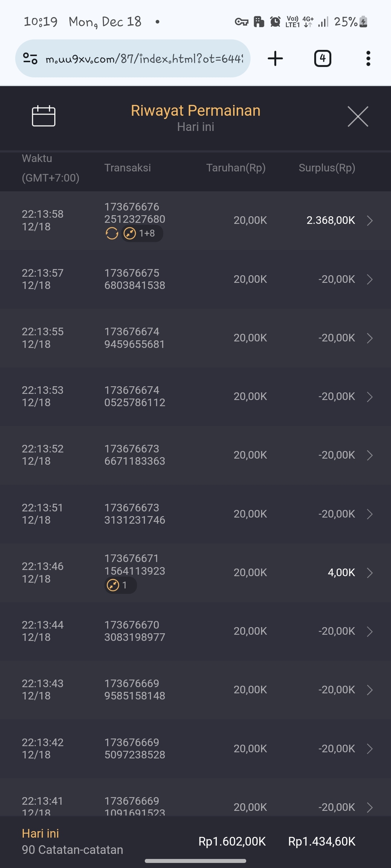Screen dimensions: 391x868
Task: Expand the 4,00K surplus row chevron
Action: tap(370, 573)
